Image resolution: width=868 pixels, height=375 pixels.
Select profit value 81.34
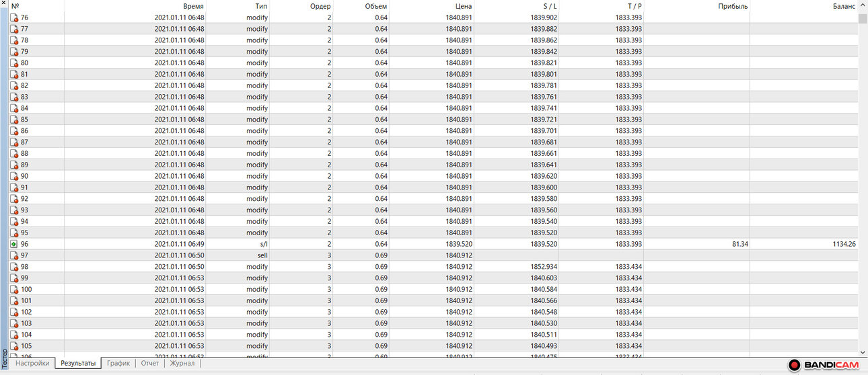[x=739, y=244]
